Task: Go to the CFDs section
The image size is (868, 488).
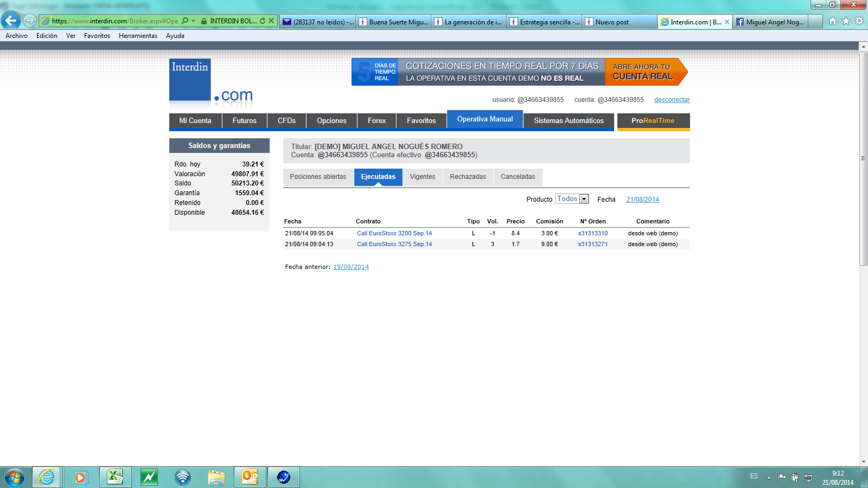Action: pos(286,121)
